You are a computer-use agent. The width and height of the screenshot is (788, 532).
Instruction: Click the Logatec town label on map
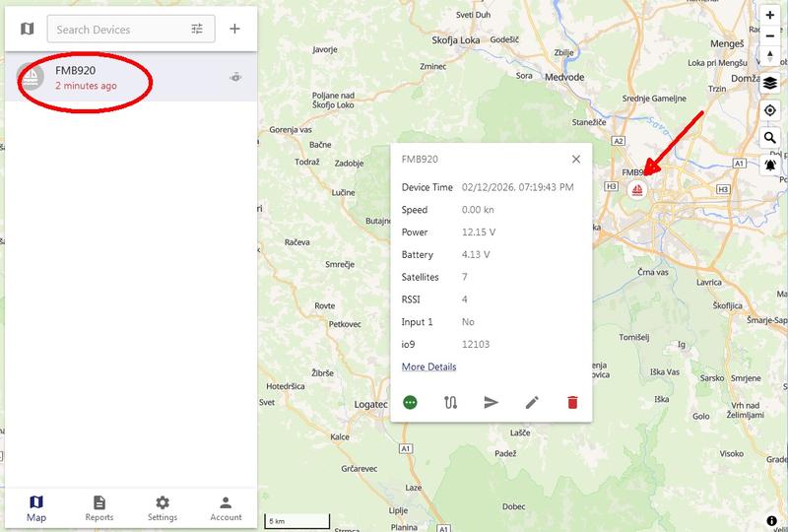[x=371, y=405]
